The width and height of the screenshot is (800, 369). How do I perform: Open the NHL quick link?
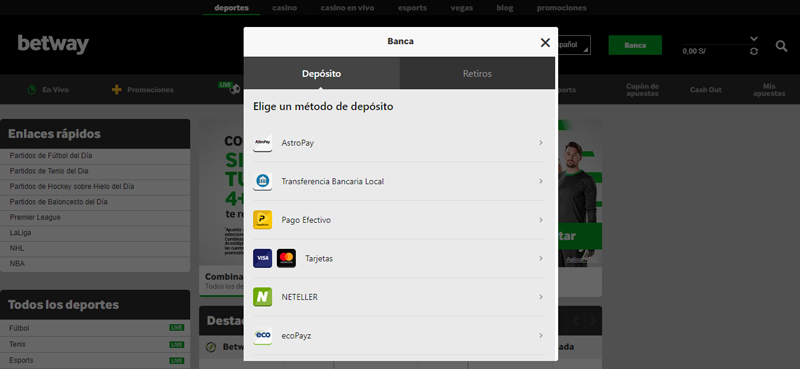pyautogui.click(x=95, y=248)
